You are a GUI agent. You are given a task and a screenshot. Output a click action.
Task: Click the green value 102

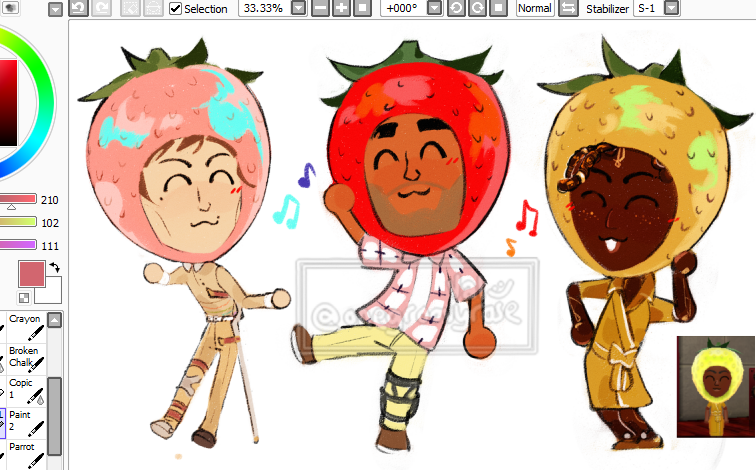(x=50, y=223)
